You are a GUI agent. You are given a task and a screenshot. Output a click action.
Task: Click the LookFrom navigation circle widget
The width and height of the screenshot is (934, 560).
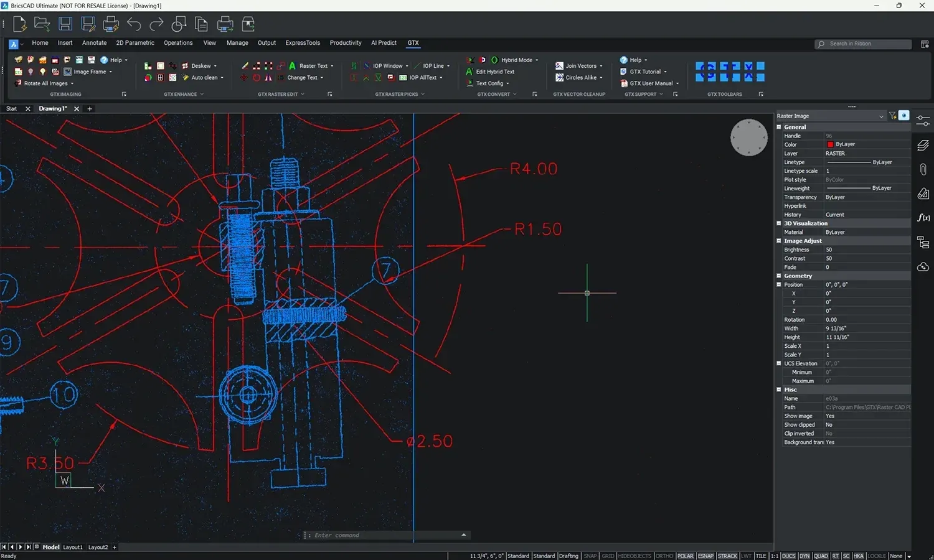(748, 138)
